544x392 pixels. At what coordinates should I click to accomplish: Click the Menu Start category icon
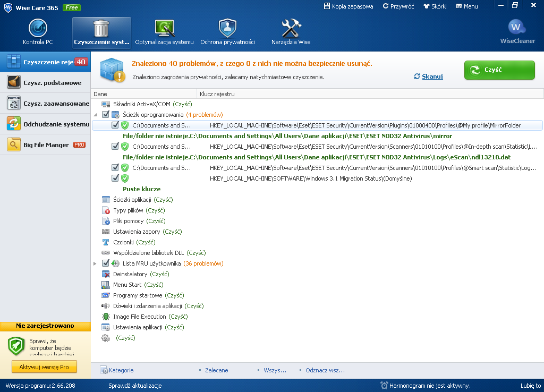(x=106, y=285)
